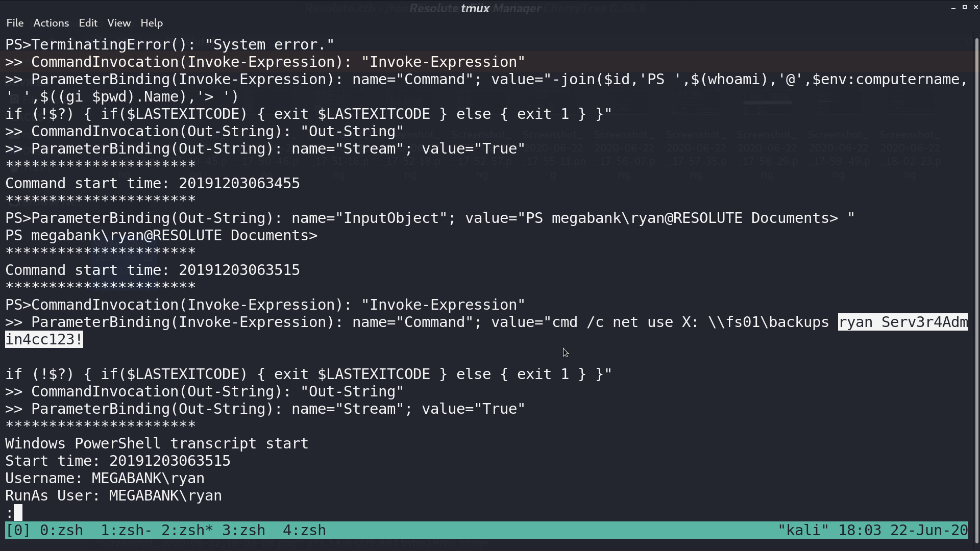Viewport: 980px width, 551px height.
Task: Switch to tmux window 3:zsh
Action: (x=243, y=530)
